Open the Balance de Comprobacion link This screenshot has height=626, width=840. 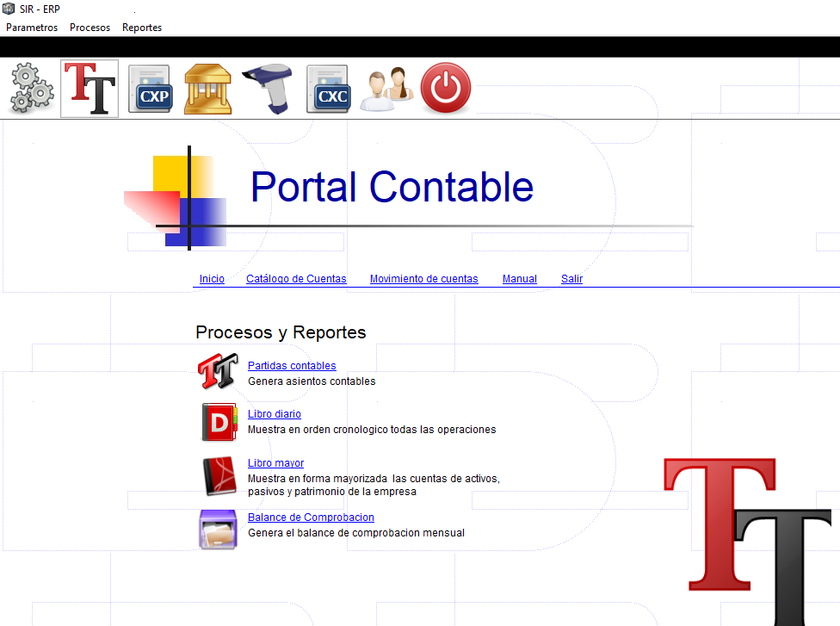point(311,518)
